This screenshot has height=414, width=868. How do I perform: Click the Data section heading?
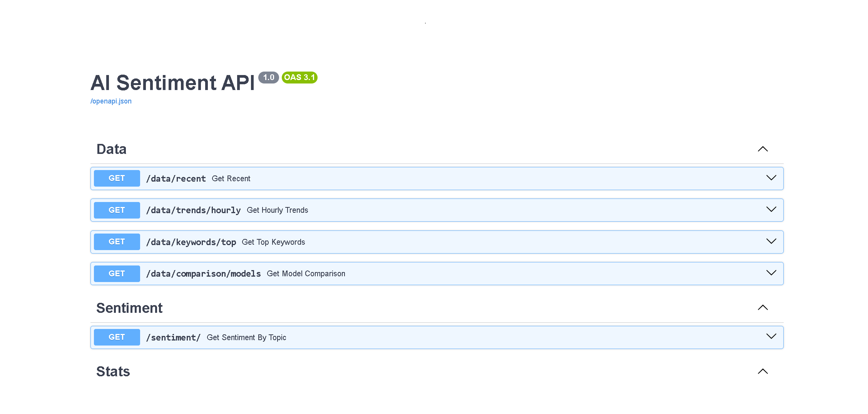[x=111, y=149]
